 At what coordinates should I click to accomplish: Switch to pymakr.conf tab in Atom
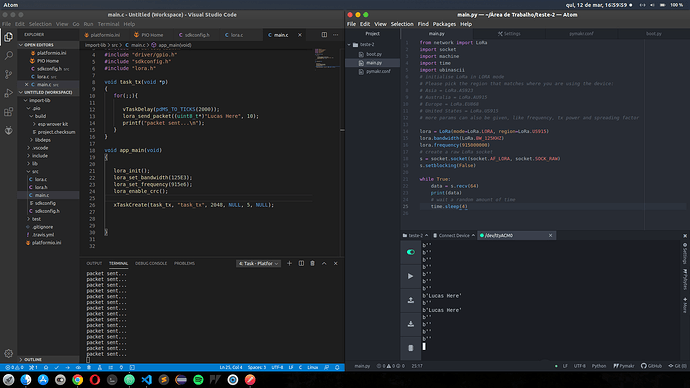tap(581, 33)
